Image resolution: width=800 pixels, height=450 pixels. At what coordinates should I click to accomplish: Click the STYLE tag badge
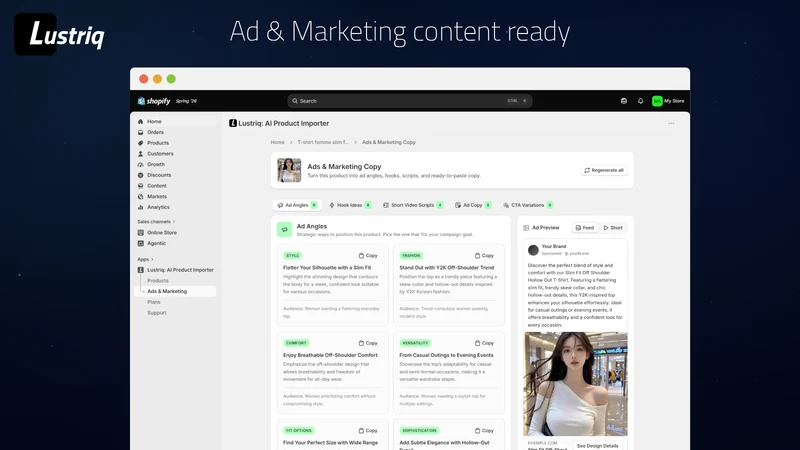292,256
